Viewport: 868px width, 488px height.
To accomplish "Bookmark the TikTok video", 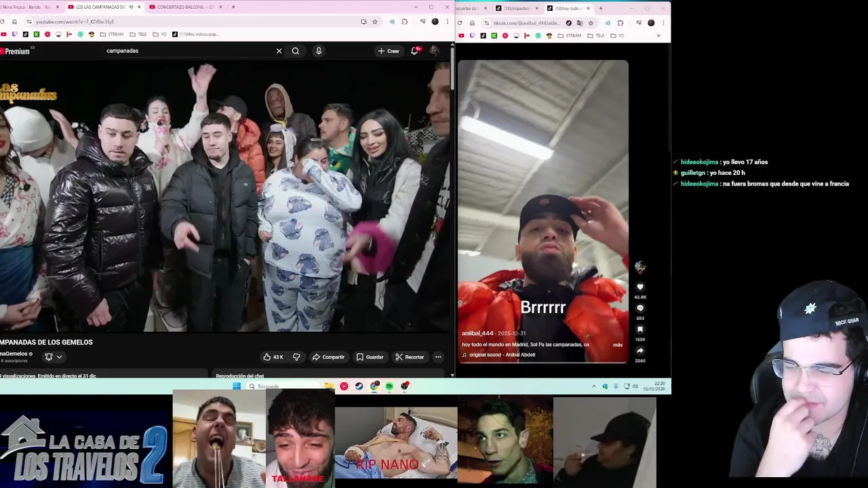I will coord(640,329).
